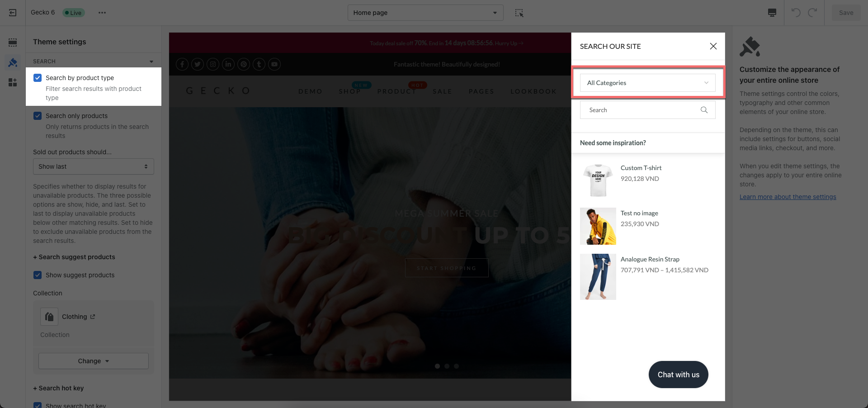Undo the last change
This screenshot has height=408, width=868.
coord(796,13)
